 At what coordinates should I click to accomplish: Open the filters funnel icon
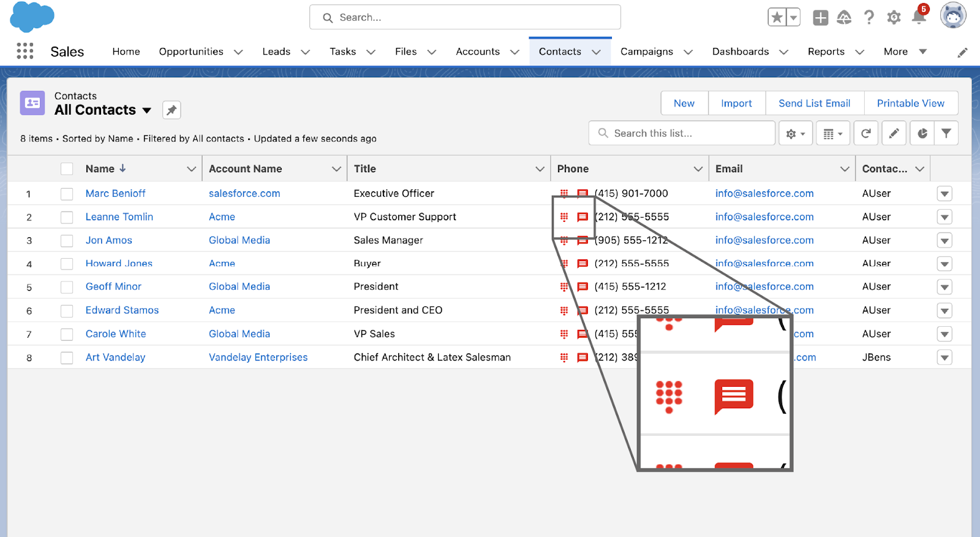946,133
